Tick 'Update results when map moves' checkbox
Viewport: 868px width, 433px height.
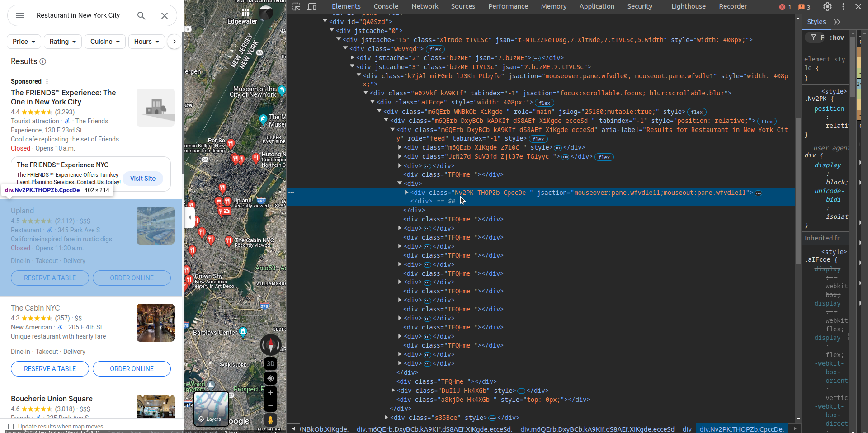point(11,427)
